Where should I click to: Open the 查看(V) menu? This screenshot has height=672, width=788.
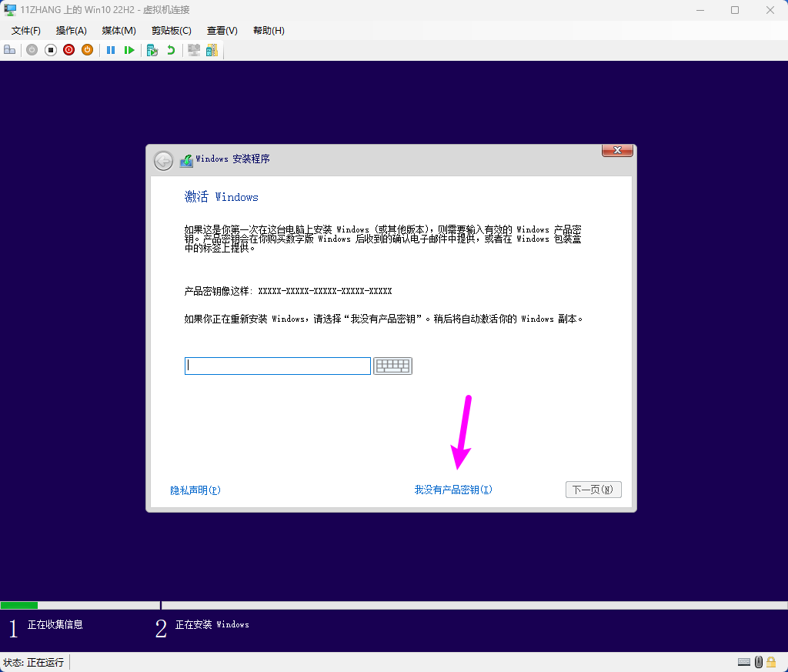pyautogui.click(x=222, y=31)
